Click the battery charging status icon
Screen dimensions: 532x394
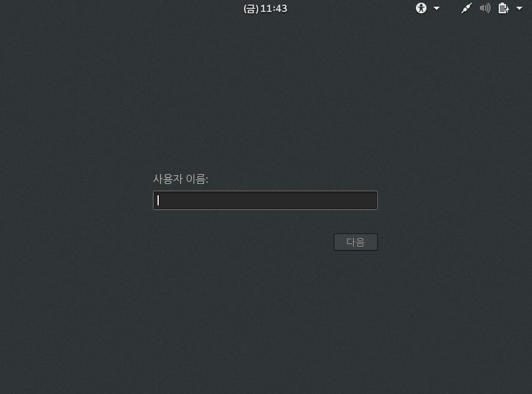coord(503,8)
